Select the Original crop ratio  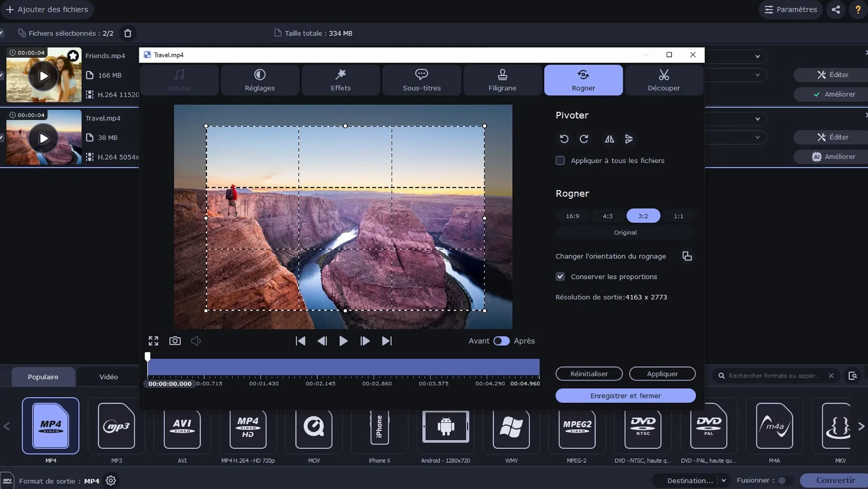click(625, 233)
